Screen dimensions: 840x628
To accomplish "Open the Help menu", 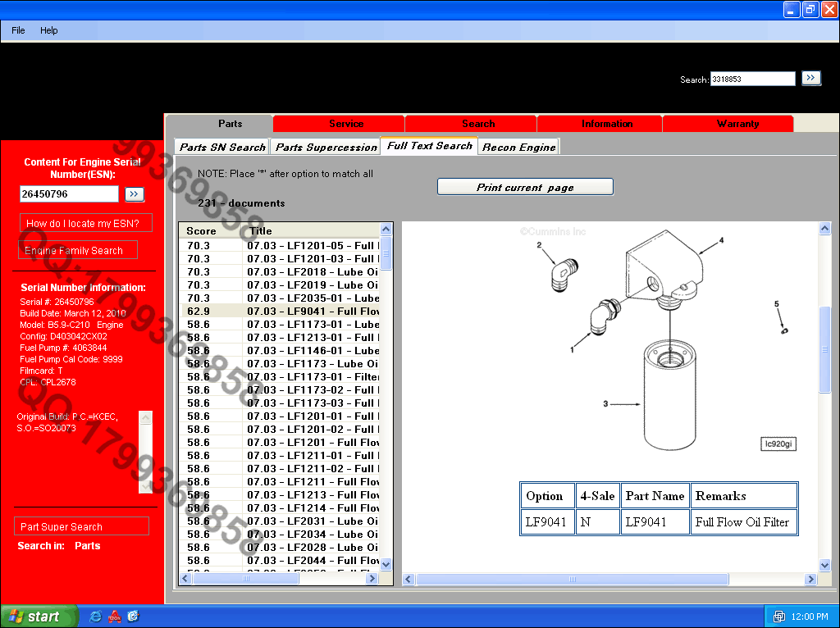I will pos(49,30).
